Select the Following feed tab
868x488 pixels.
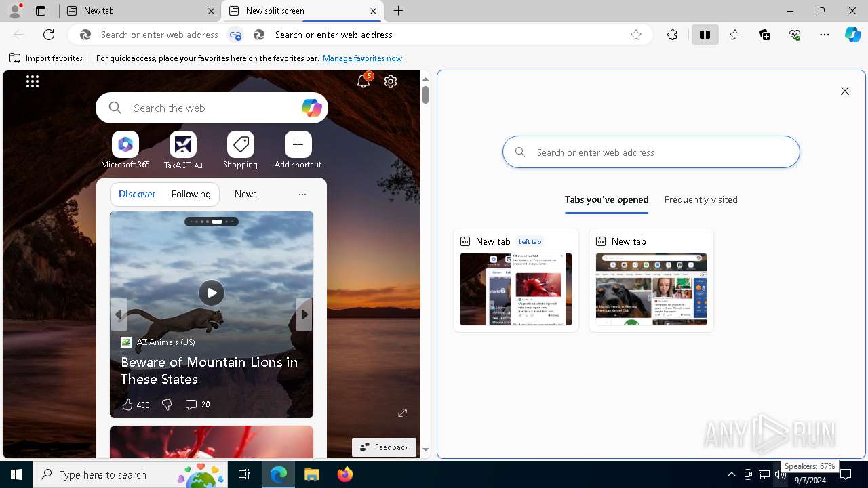[191, 194]
